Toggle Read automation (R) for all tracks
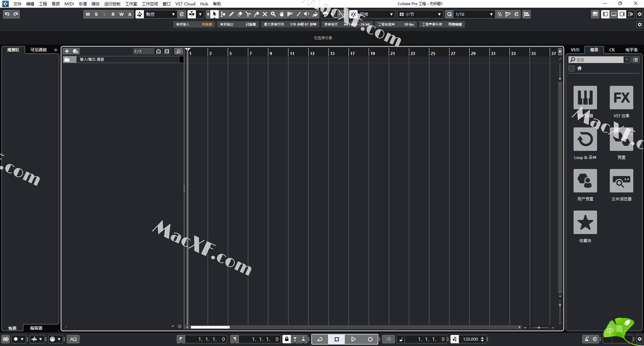Image resolution: width=644 pixels, height=346 pixels. [113, 14]
